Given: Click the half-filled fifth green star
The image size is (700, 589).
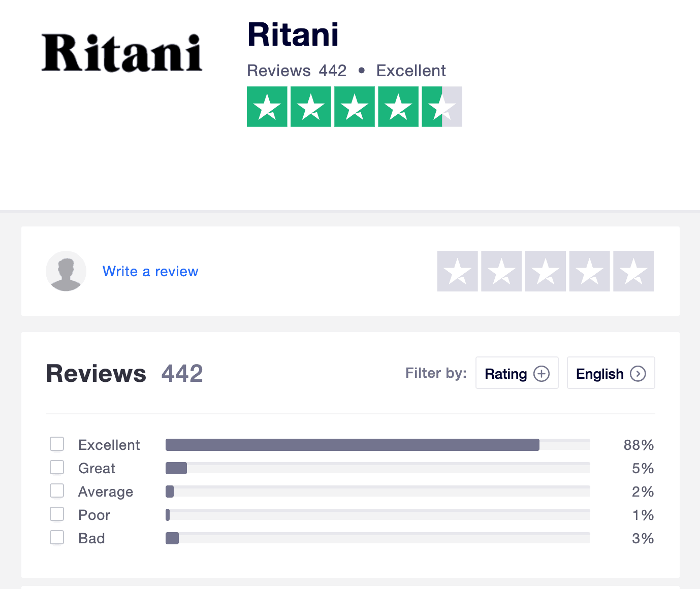Looking at the screenshot, I should click(441, 107).
